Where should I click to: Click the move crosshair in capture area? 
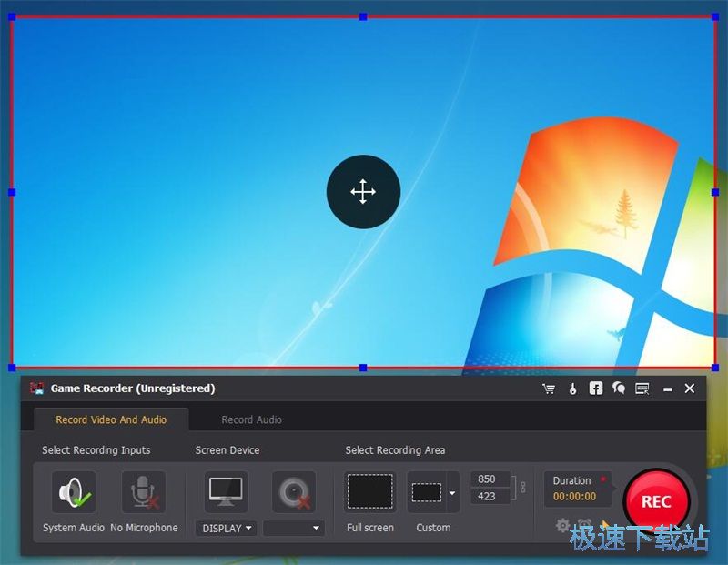363,192
